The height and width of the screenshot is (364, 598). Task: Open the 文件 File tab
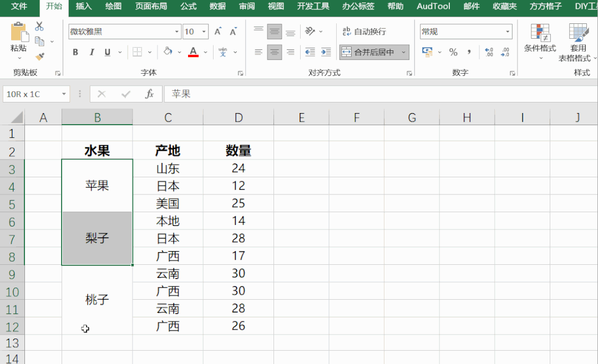coord(19,7)
